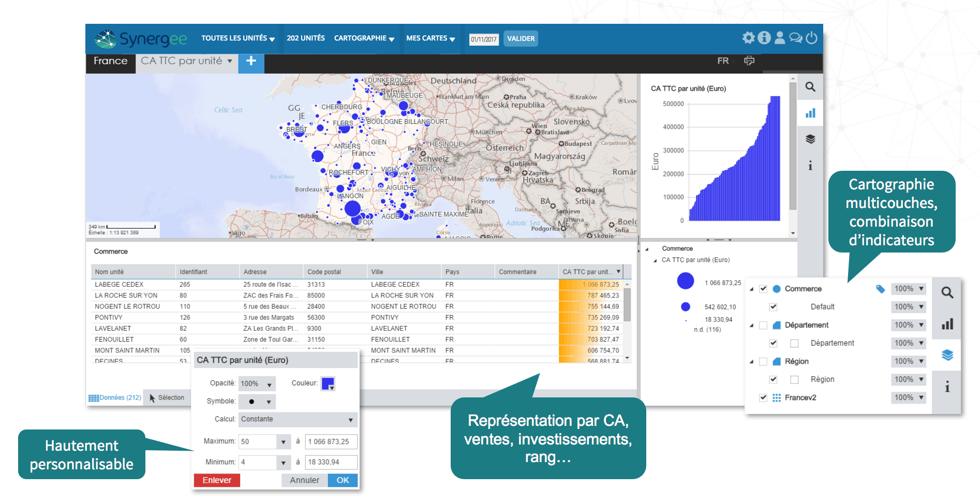Add a new map with plus button
The width and height of the screenshot is (980, 504).
tap(251, 61)
